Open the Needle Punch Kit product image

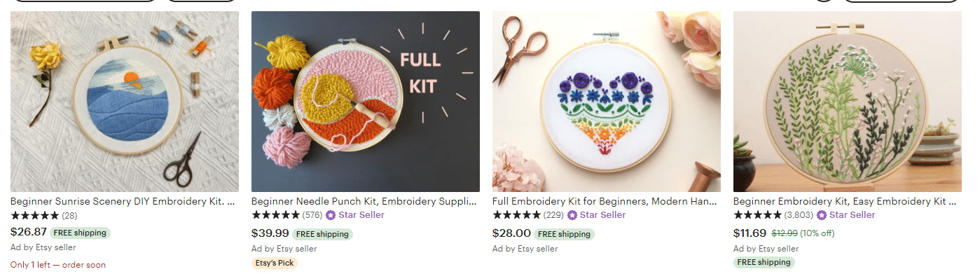[x=366, y=102]
